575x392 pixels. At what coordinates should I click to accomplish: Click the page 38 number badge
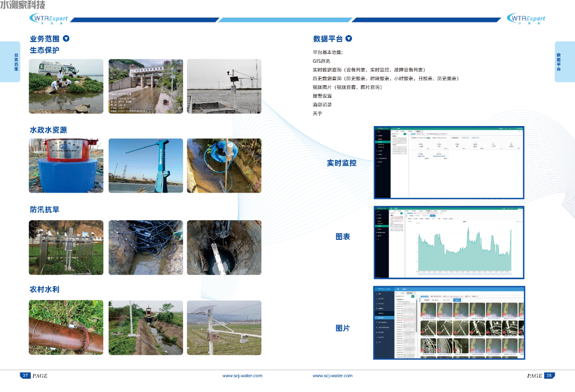pyautogui.click(x=549, y=376)
